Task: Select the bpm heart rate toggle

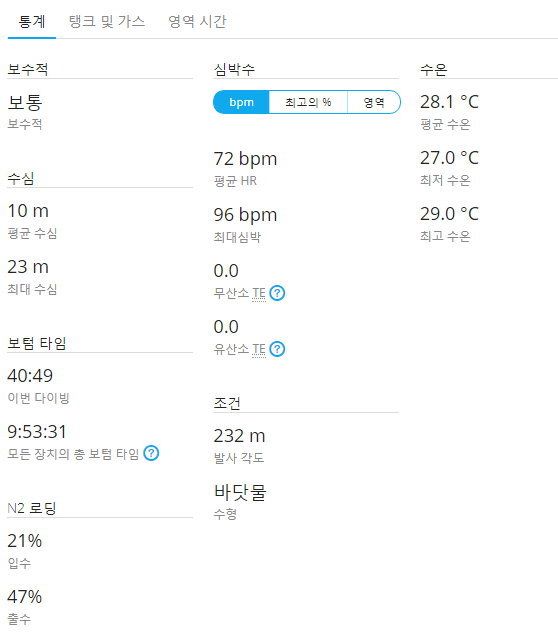Action: (x=241, y=102)
